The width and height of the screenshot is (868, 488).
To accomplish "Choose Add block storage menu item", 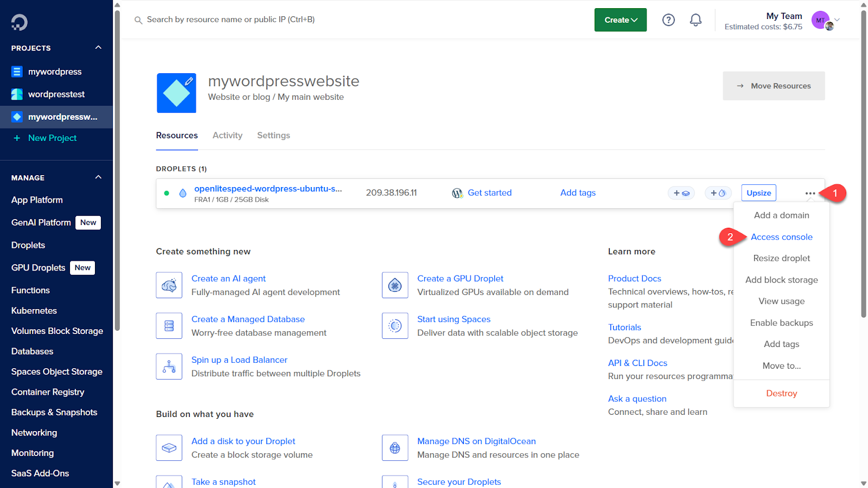I will [782, 280].
